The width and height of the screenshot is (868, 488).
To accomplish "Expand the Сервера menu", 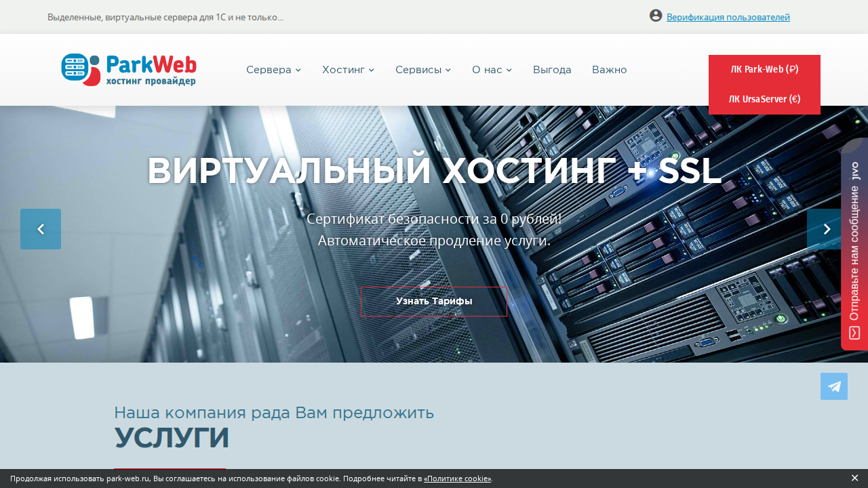I will tap(273, 70).
